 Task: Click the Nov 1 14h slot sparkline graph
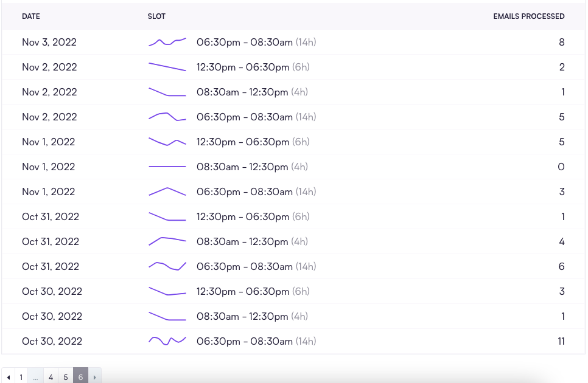pyautogui.click(x=167, y=191)
